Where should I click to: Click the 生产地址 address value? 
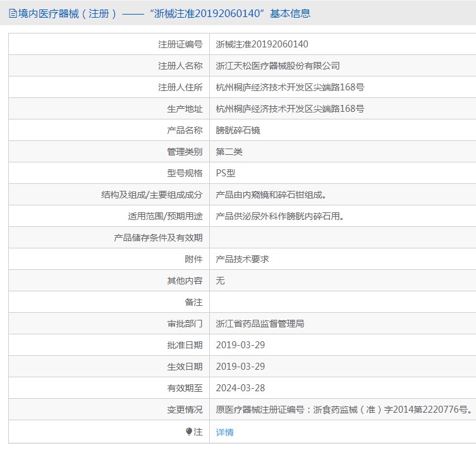pyautogui.click(x=290, y=109)
